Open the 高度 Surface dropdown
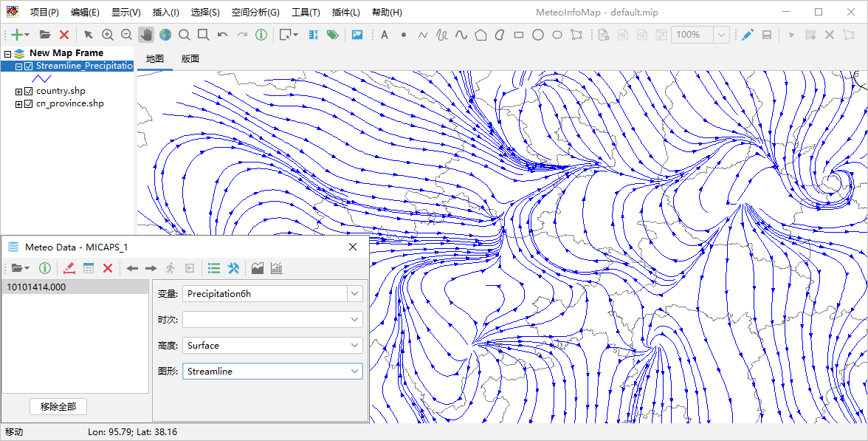This screenshot has width=868, height=441. (x=355, y=345)
